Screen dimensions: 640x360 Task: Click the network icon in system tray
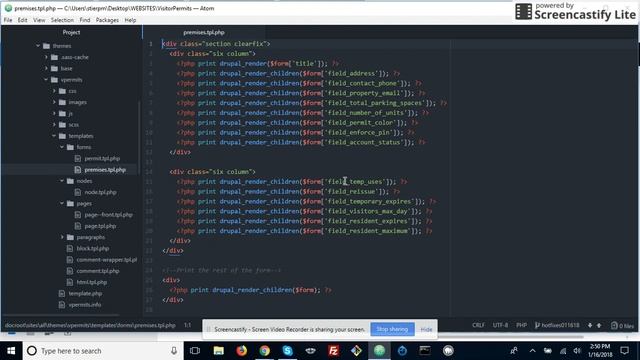point(563,351)
